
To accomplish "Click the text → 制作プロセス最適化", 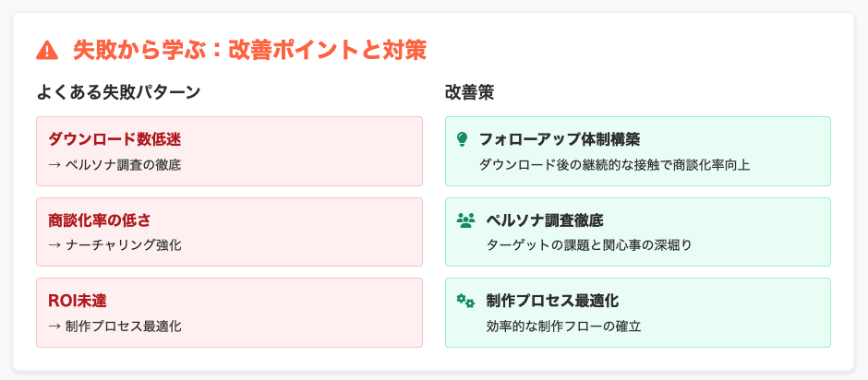I will tap(115, 326).
